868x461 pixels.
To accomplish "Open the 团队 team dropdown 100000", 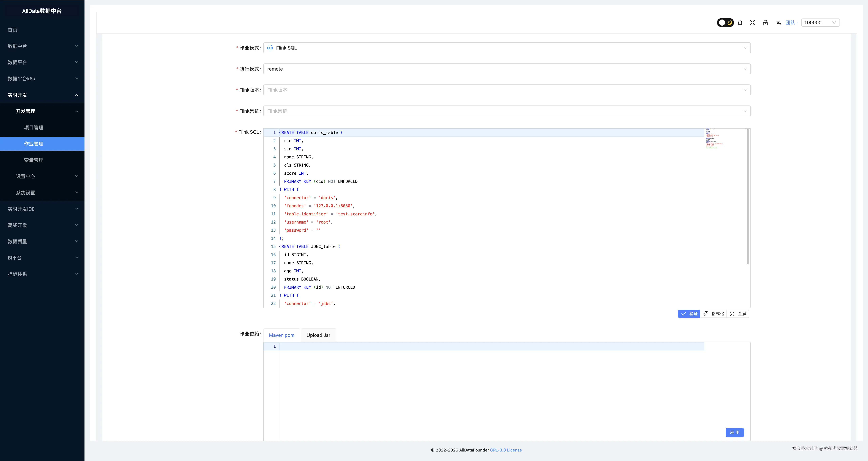I will (820, 23).
